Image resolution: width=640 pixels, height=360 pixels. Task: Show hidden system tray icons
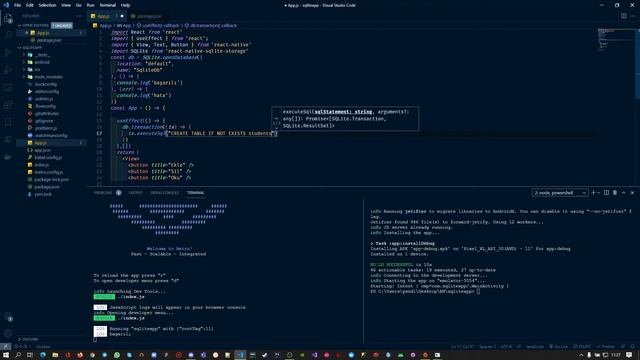(x=581, y=355)
